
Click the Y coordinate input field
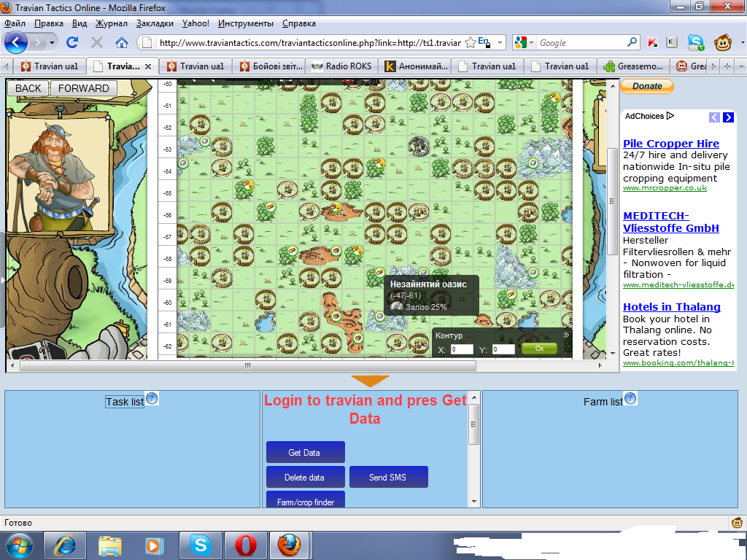(x=503, y=349)
